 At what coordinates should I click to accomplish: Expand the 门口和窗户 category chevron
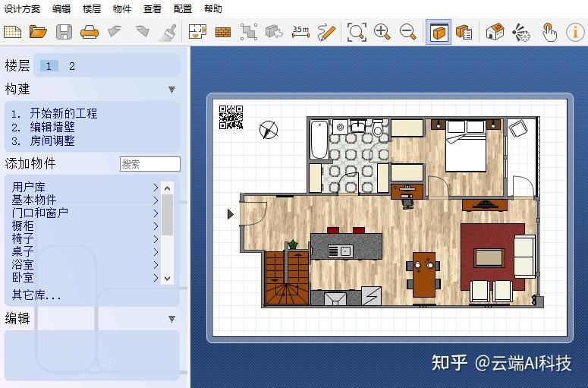[156, 213]
